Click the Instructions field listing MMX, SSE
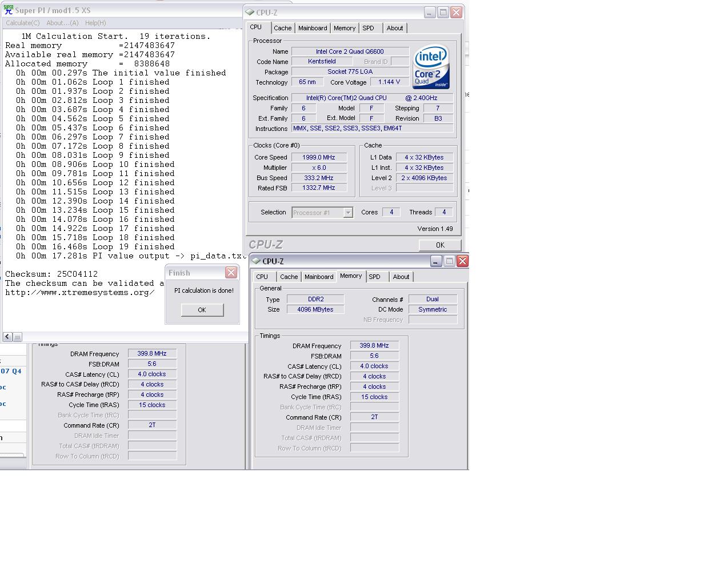Image resolution: width=728 pixels, height=566 pixels. 372,128
